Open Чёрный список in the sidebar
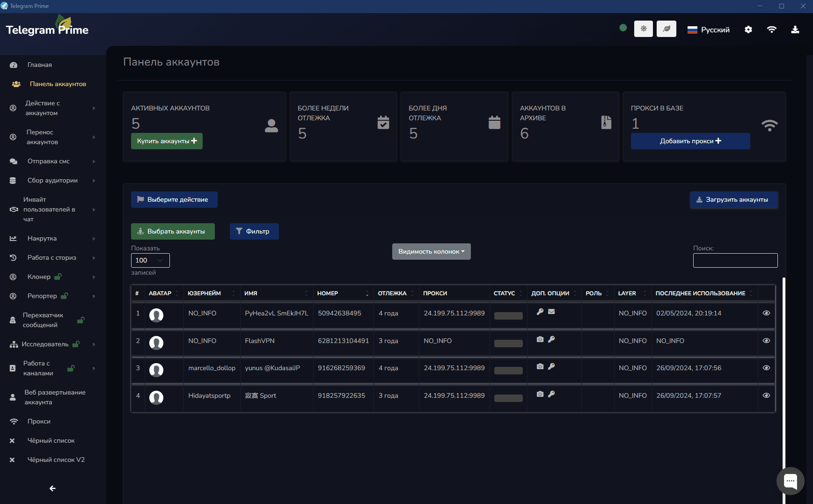This screenshot has height=504, width=813. pyautogui.click(x=51, y=440)
